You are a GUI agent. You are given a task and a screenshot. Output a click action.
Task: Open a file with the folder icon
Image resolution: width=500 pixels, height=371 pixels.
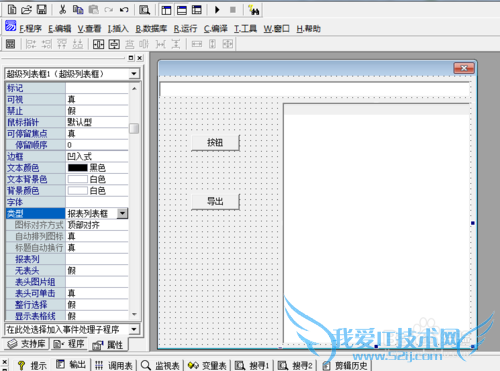point(27,10)
